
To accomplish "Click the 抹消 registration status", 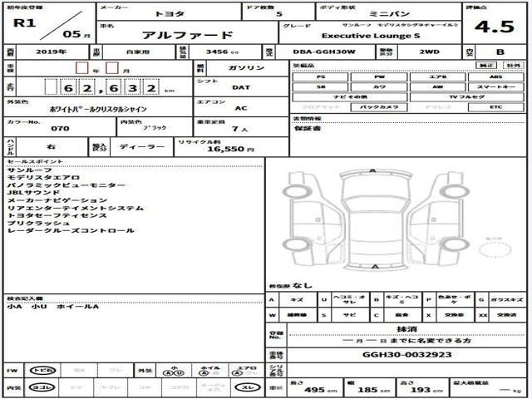I will (x=406, y=329).
